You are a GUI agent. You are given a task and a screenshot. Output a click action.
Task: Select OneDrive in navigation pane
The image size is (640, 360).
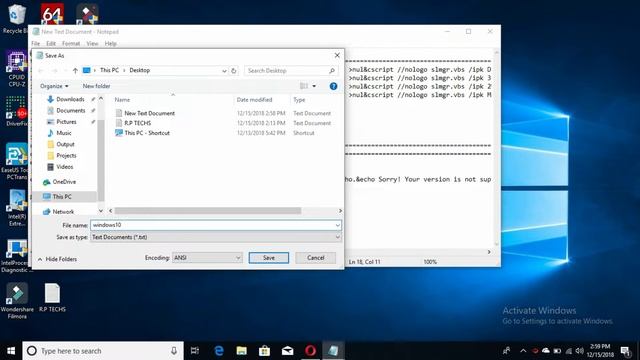(x=64, y=182)
